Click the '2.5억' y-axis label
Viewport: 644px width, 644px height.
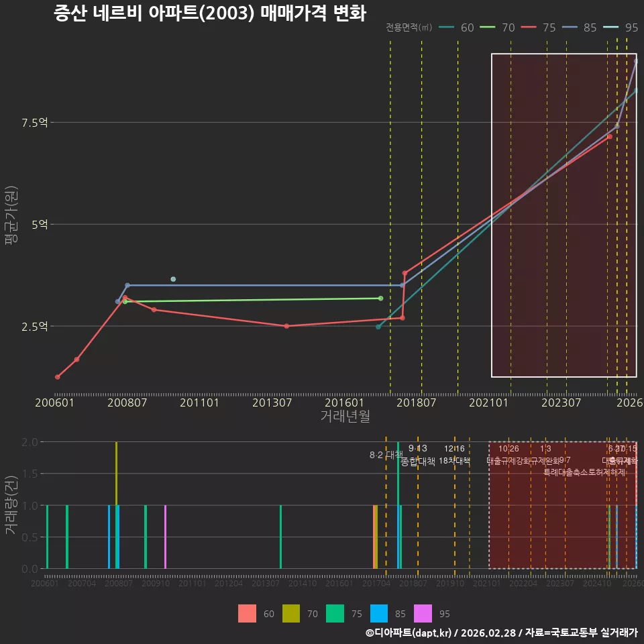click(x=34, y=326)
